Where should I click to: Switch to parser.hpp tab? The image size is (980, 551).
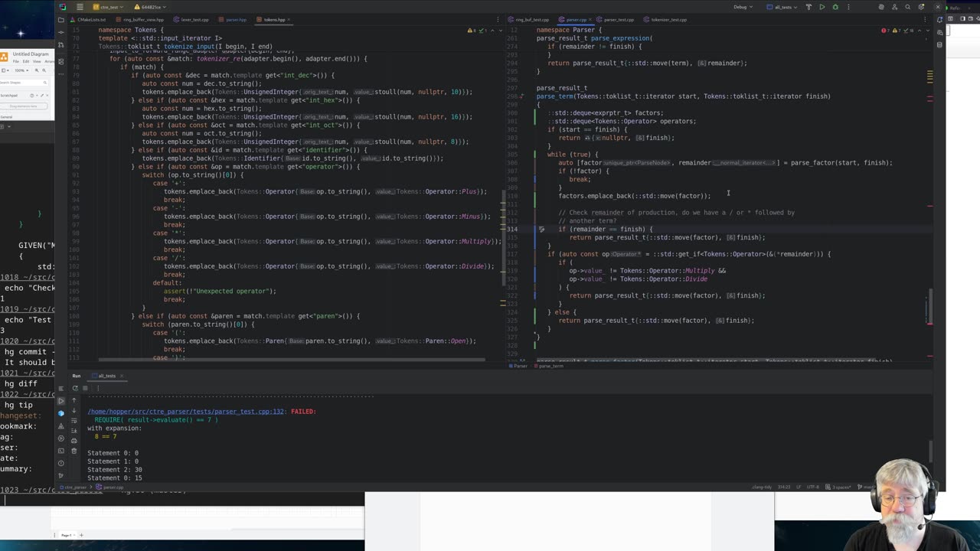[234, 19]
